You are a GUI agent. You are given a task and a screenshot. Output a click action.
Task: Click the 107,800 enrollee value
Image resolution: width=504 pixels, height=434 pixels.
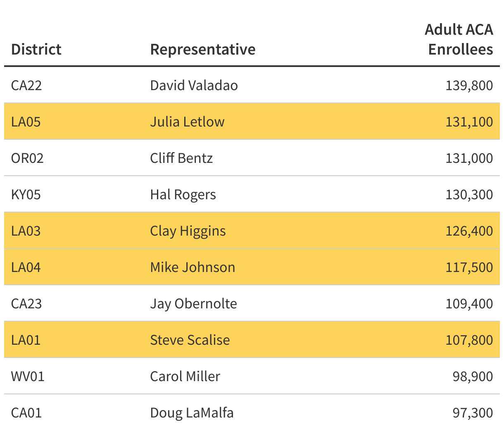pos(469,340)
